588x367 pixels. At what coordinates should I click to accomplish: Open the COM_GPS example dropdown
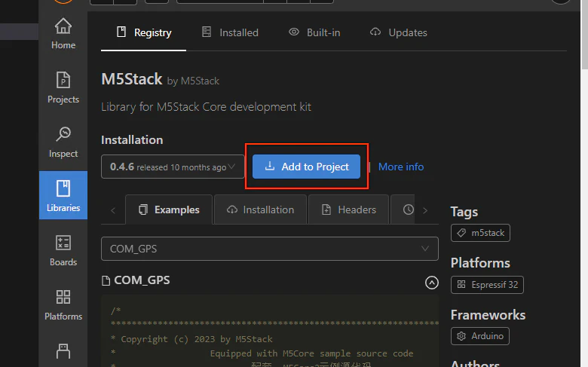tap(270, 249)
